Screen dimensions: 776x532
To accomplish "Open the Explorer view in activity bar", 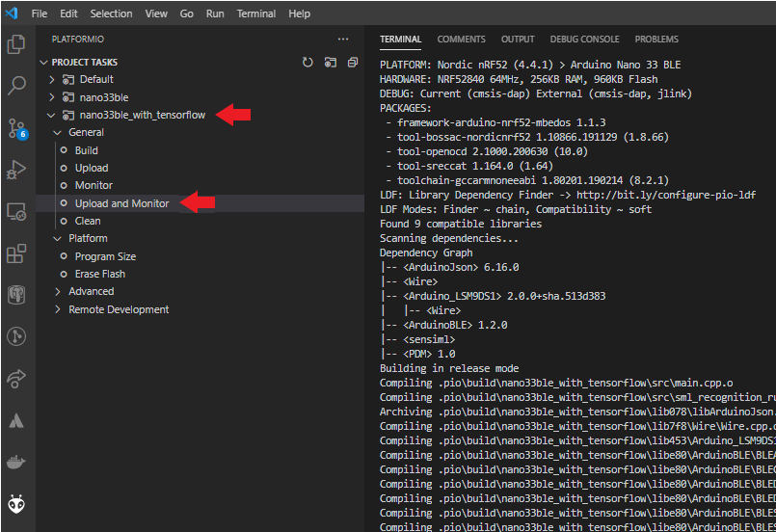I will point(16,44).
